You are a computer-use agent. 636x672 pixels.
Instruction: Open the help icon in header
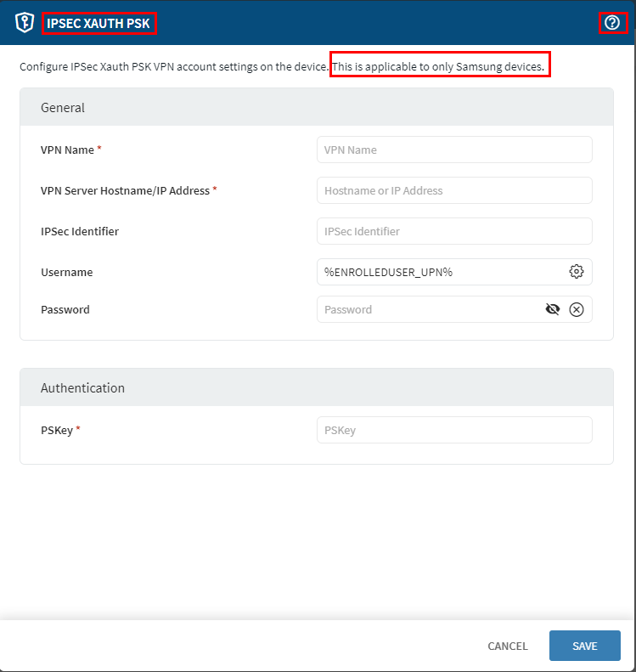click(612, 23)
